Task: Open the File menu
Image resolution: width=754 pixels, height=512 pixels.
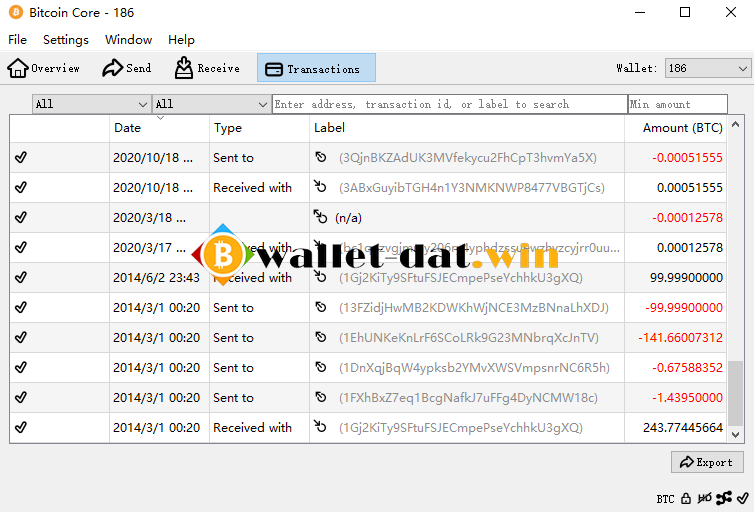Action: (x=17, y=39)
